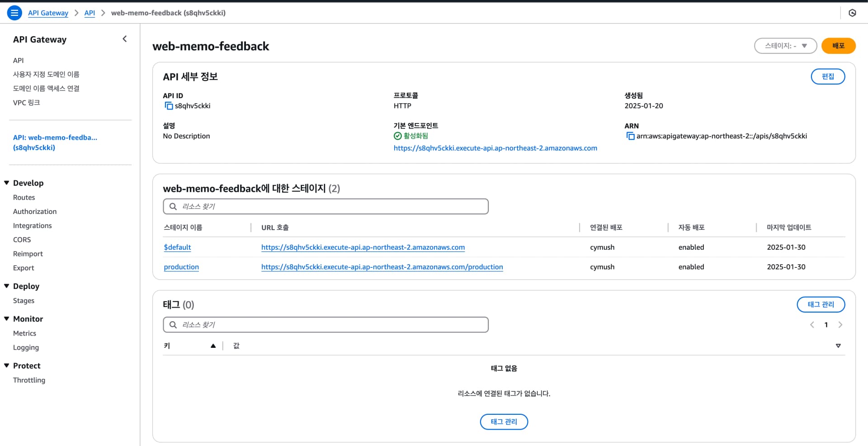Sort tags by key column arrow
Viewport: 868px width, 446px height.
coord(213,346)
